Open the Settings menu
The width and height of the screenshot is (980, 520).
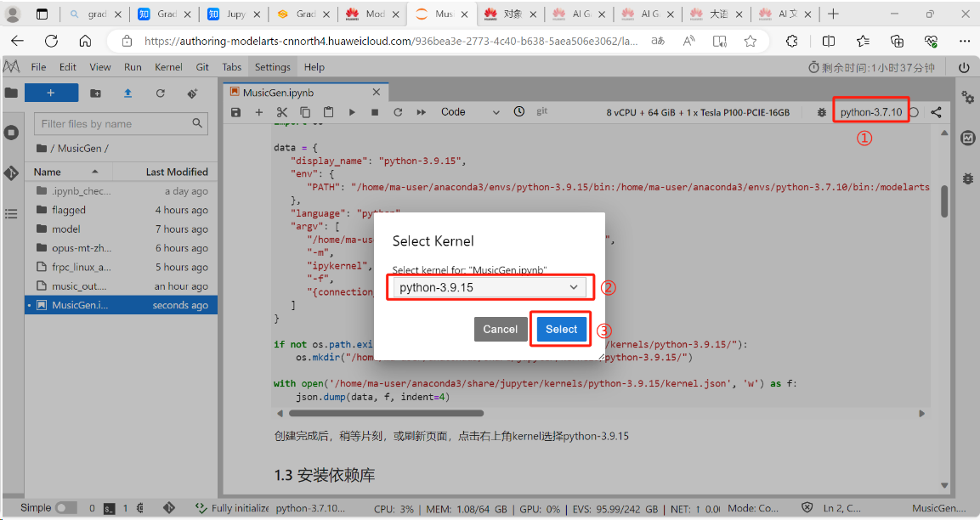[x=273, y=67]
